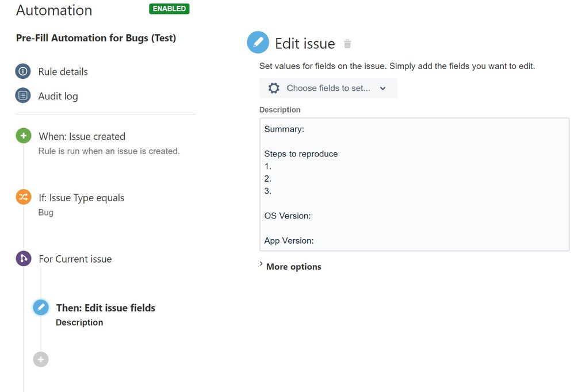Expand the More options section
The width and height of the screenshot is (574, 392).
[293, 267]
